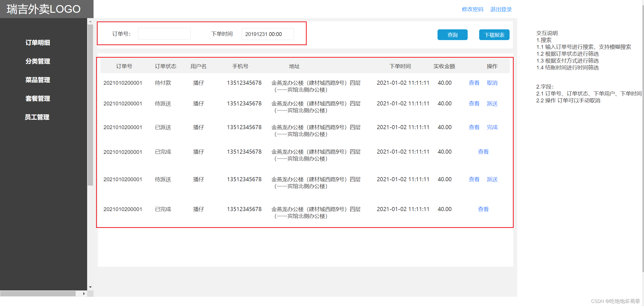644x306 pixels.
Task: Dispatch the second 待派送 order
Action: 492,179
